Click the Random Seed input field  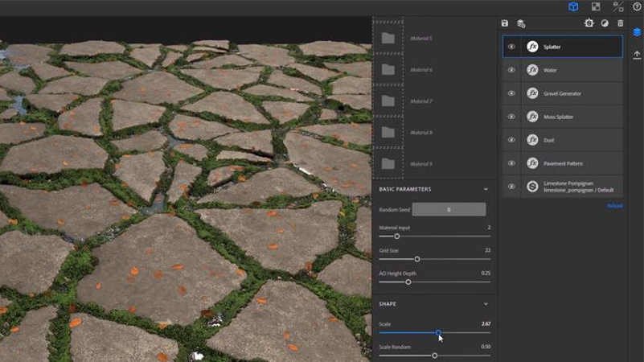449,209
